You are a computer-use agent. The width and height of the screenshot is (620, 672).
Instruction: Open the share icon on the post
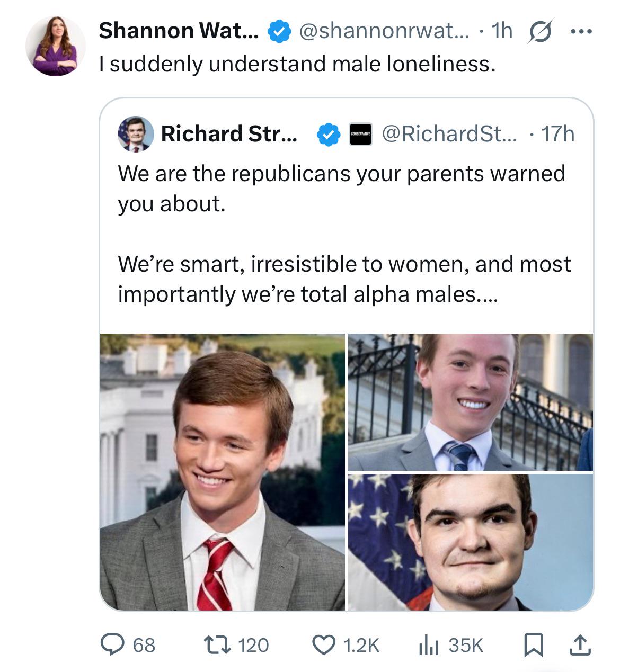point(581,645)
